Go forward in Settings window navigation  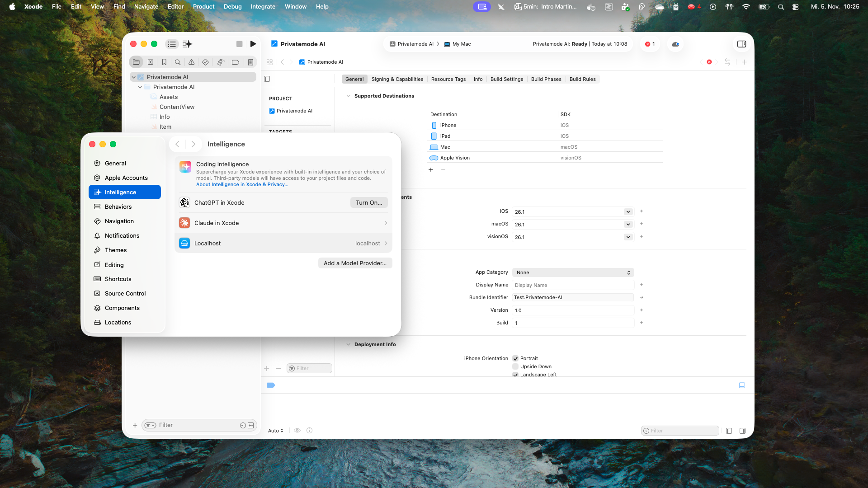193,144
